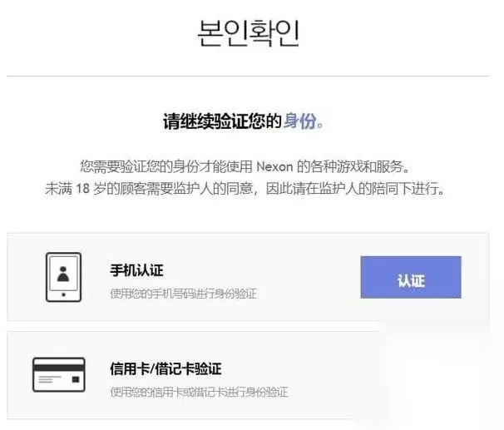Click the person silhouette inside the phone icon
504x430 pixels.
pyautogui.click(x=63, y=274)
